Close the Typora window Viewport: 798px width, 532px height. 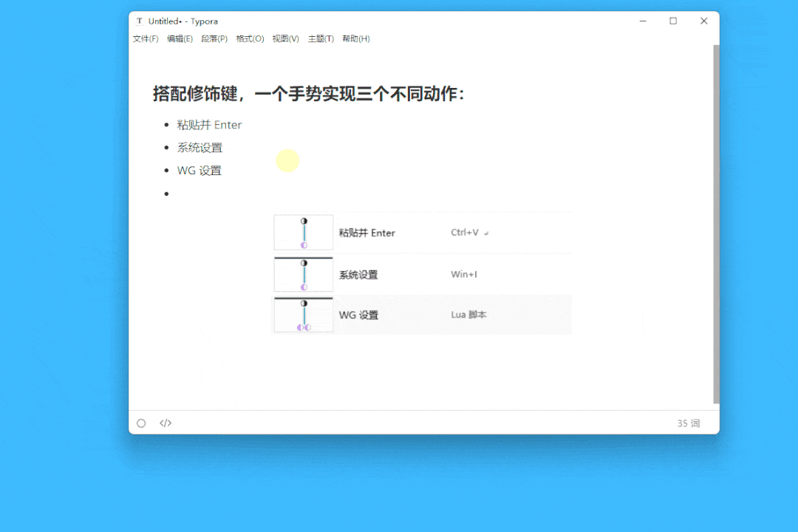[x=704, y=21]
